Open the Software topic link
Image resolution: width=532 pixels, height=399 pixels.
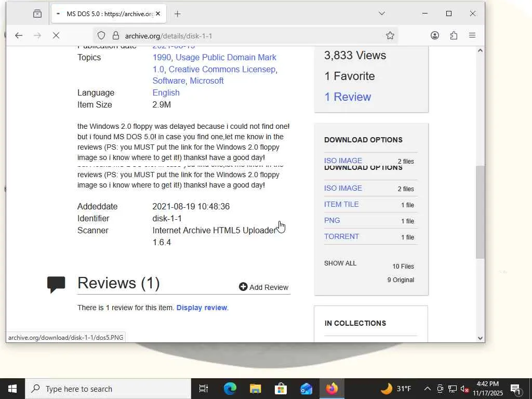coord(169,81)
